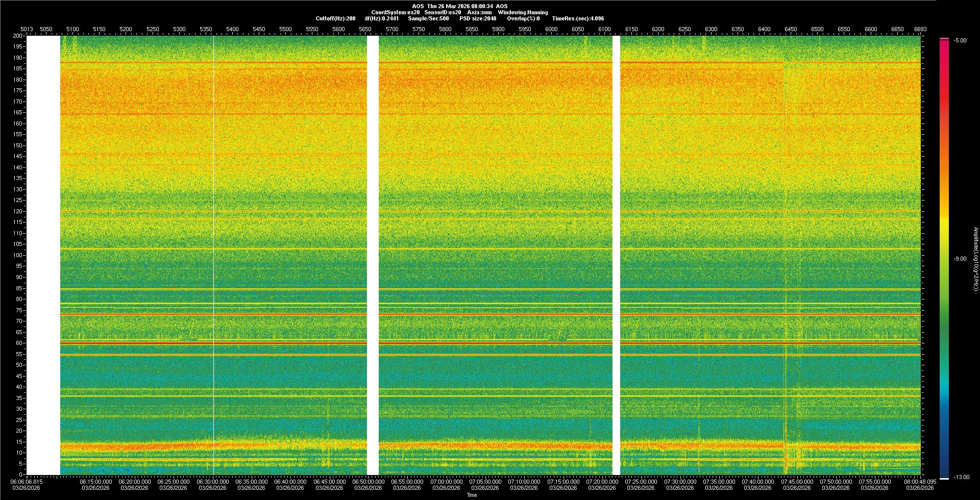Click the 5700 top axis tick label
The width and height of the screenshot is (980, 500).
pos(391,30)
